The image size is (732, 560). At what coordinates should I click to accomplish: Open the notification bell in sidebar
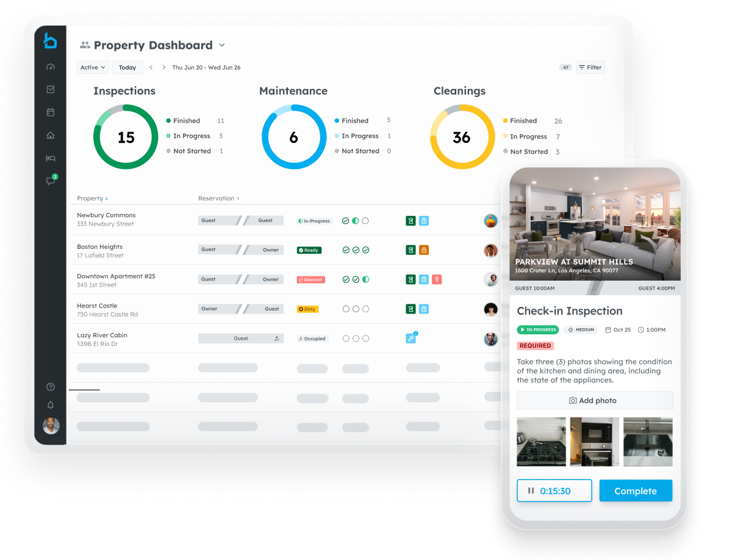51,405
